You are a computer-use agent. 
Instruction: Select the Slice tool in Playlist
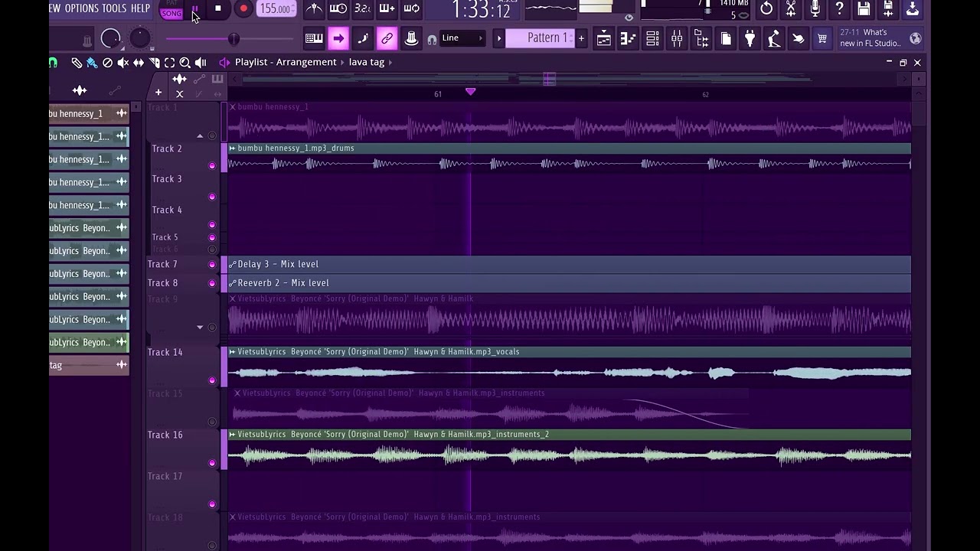tap(154, 63)
